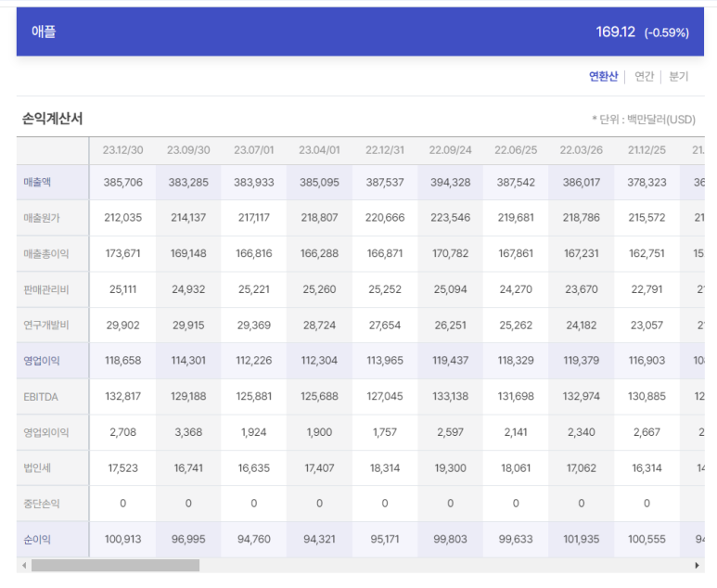The height and width of the screenshot is (588, 717).
Task: Click the stock price 169.12
Action: (616, 32)
